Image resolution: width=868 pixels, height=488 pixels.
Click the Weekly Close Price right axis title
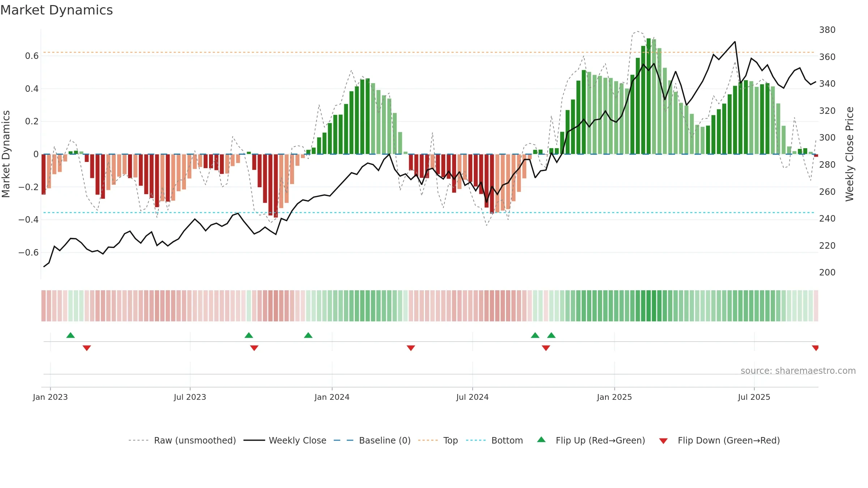coord(850,154)
